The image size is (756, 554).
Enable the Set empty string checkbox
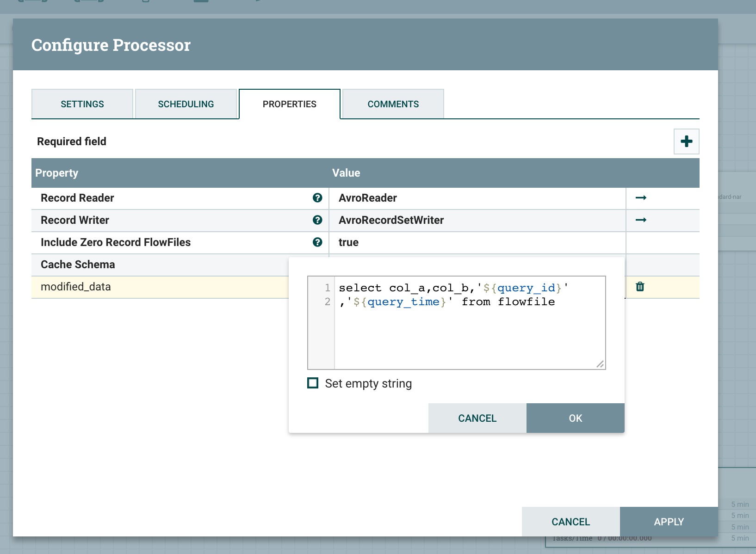tap(313, 383)
